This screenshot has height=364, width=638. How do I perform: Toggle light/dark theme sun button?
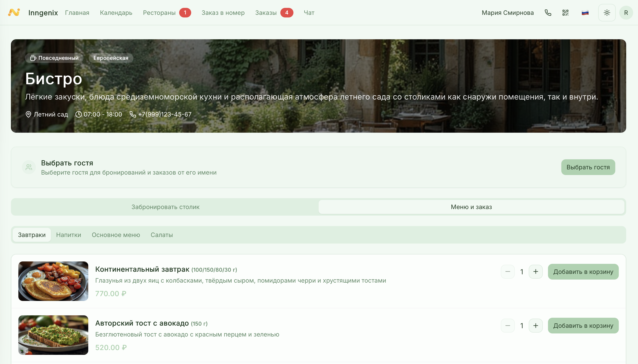pyautogui.click(x=607, y=12)
